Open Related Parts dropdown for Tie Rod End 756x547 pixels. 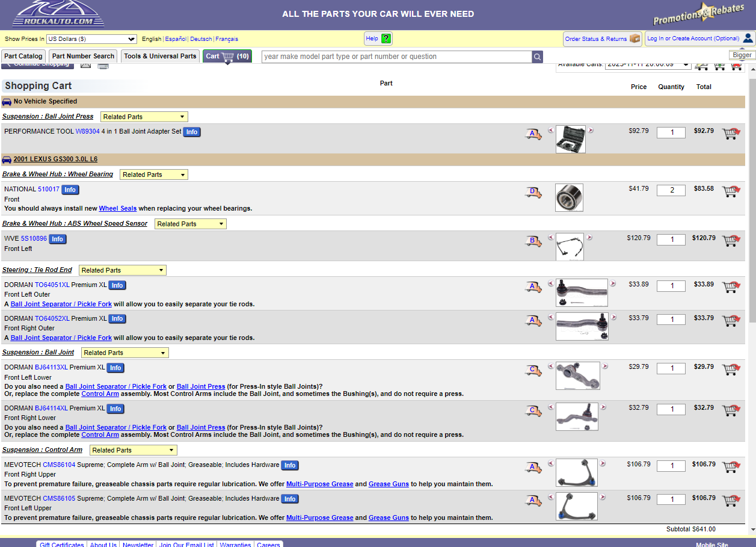coord(123,270)
